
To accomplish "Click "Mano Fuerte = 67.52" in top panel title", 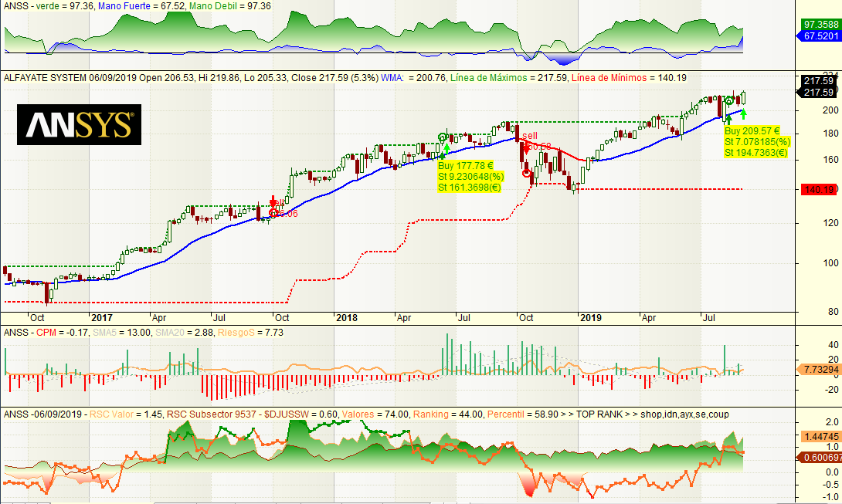I will pyautogui.click(x=142, y=6).
